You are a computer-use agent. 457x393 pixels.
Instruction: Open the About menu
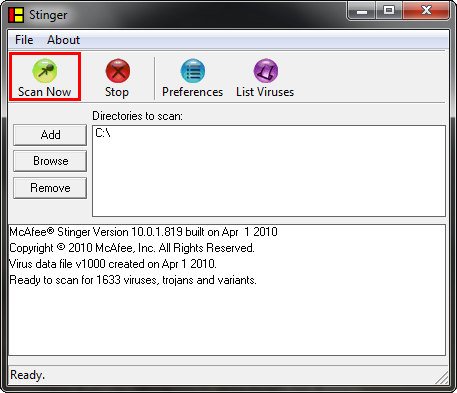(63, 40)
